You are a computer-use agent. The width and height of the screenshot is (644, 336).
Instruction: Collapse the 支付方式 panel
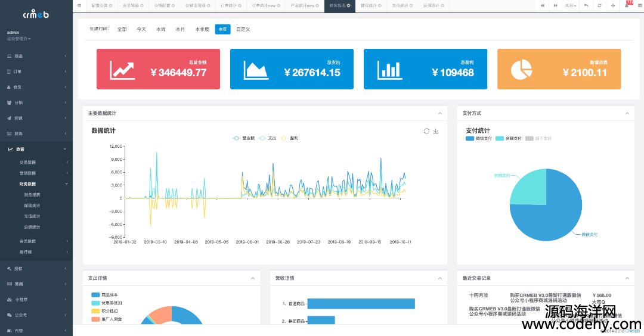click(x=626, y=113)
